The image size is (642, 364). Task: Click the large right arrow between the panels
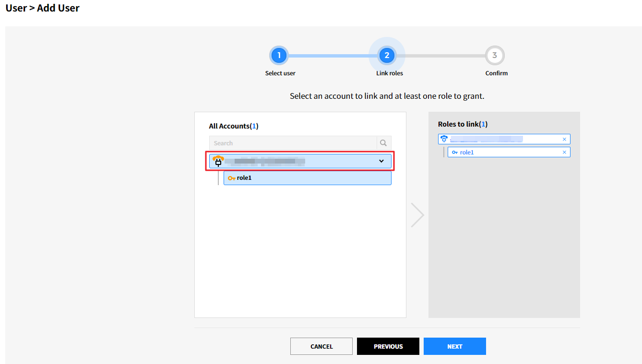(417, 215)
